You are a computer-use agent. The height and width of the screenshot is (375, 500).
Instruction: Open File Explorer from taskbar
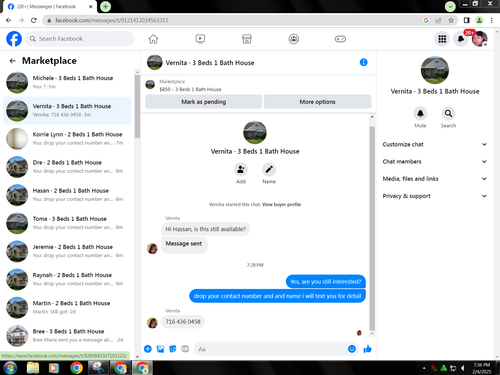[33, 368]
